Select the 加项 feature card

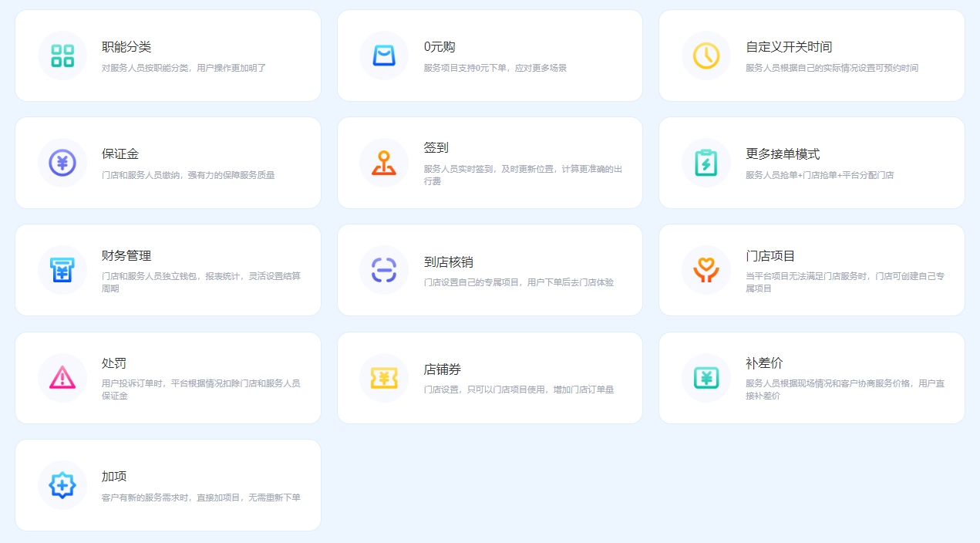168,485
